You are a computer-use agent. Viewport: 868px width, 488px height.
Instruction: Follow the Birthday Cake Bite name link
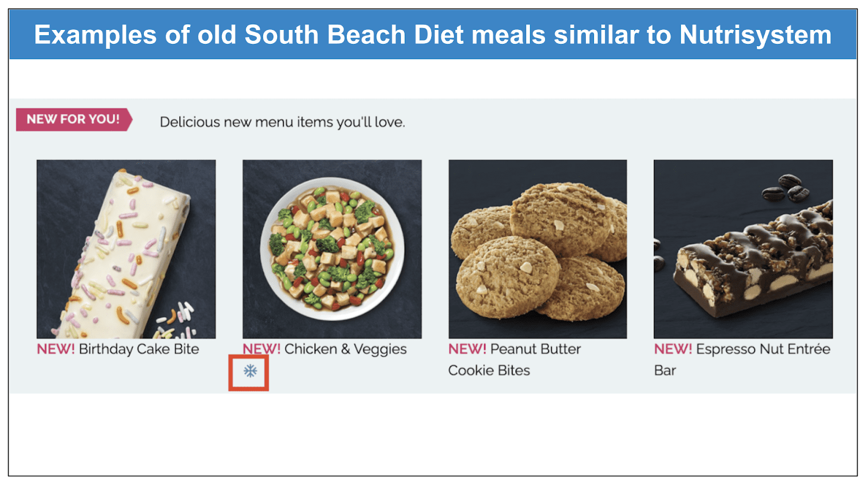coord(139,349)
